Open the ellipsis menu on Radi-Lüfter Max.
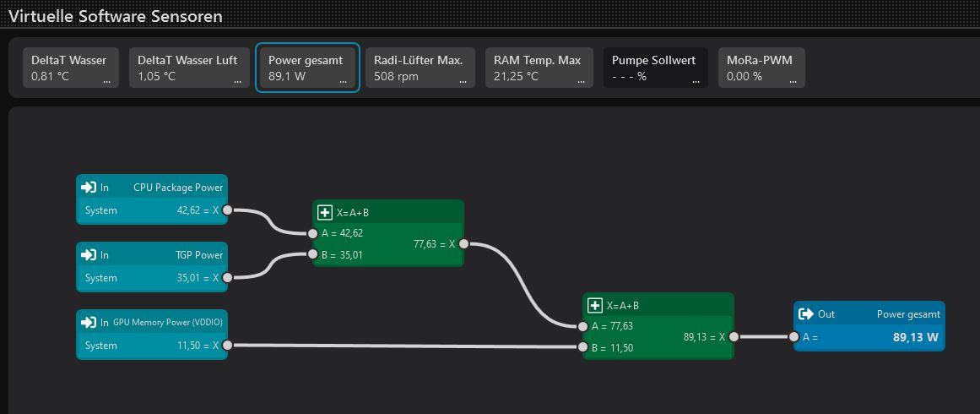Screen dimensions: 980x414 [x=463, y=80]
